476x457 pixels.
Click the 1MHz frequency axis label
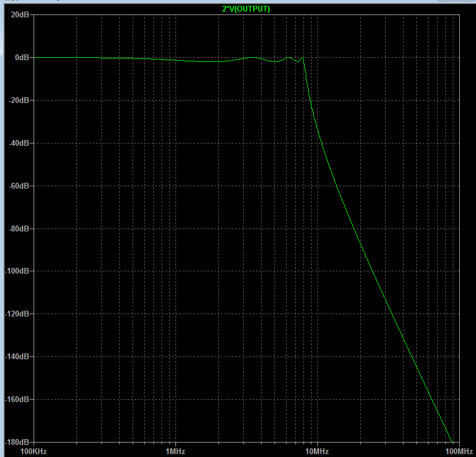(175, 452)
